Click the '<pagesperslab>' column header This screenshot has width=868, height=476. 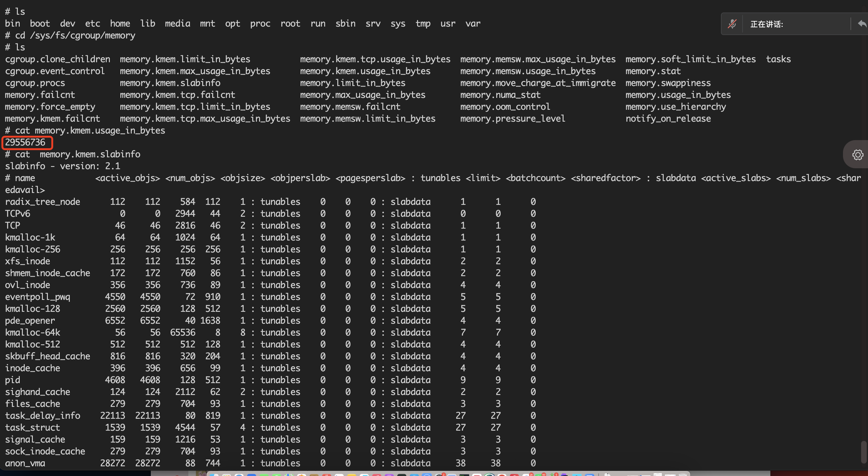pyautogui.click(x=371, y=178)
